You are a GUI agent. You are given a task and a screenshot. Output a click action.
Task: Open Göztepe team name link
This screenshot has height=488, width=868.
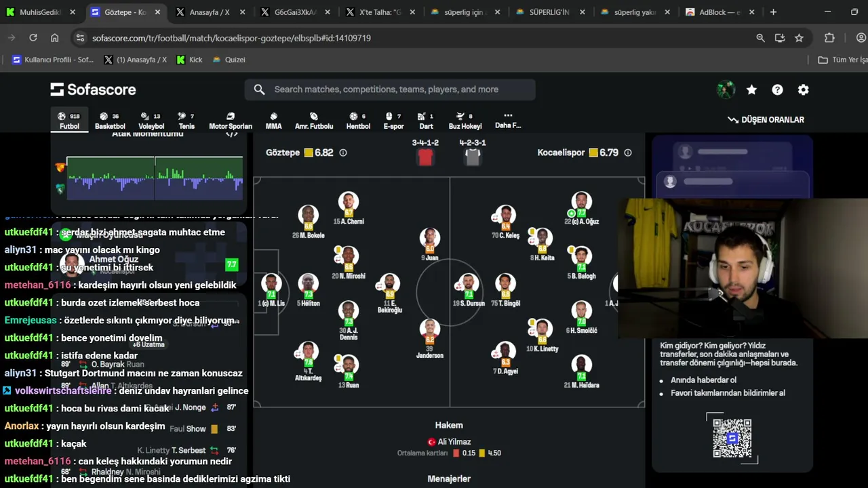click(x=283, y=153)
